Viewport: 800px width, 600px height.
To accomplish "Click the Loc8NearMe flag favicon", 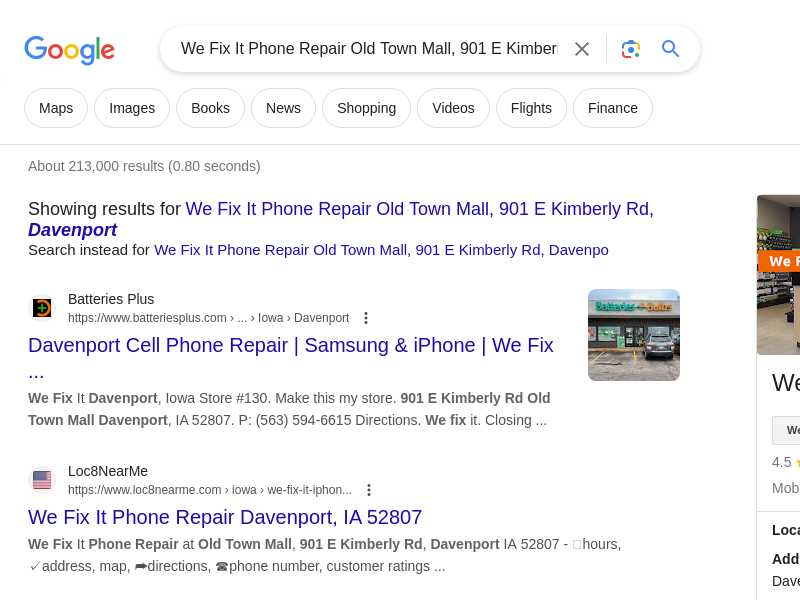I will 42,480.
